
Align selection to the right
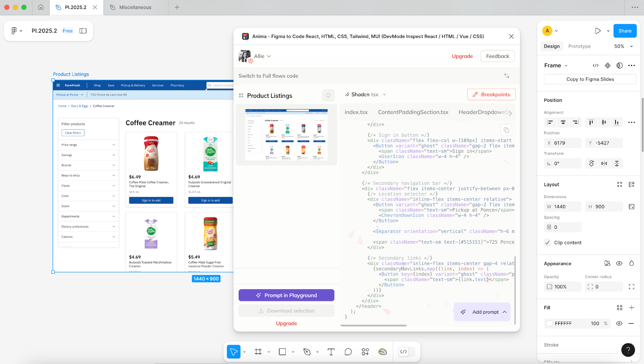coord(576,122)
